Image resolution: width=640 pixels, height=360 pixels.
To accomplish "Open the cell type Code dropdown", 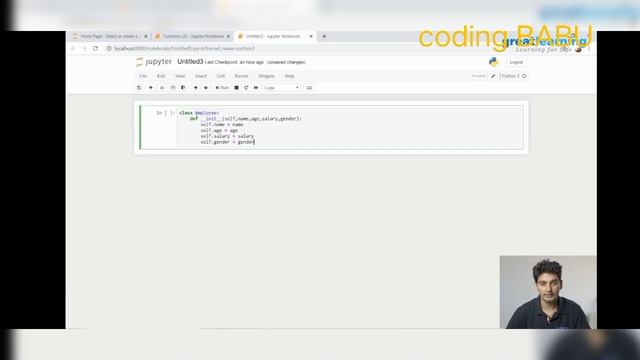I will 281,88.
